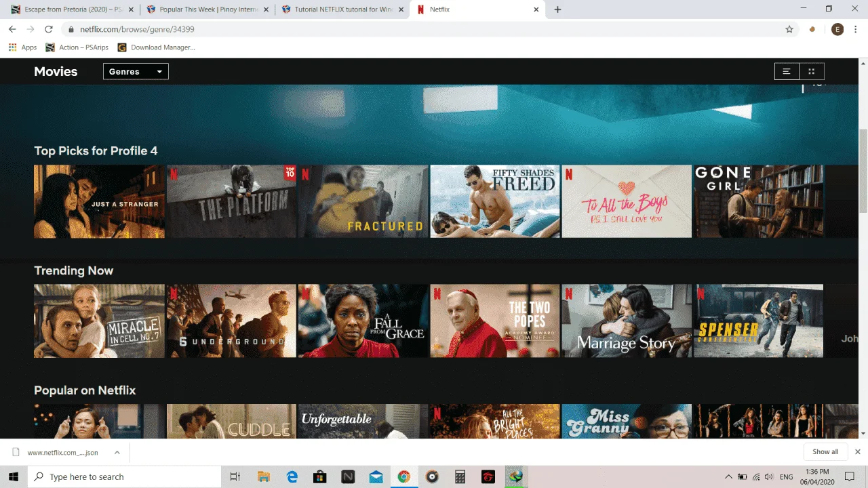
Task: Open Fifty Shades Freed thumbnail
Action: tap(495, 201)
